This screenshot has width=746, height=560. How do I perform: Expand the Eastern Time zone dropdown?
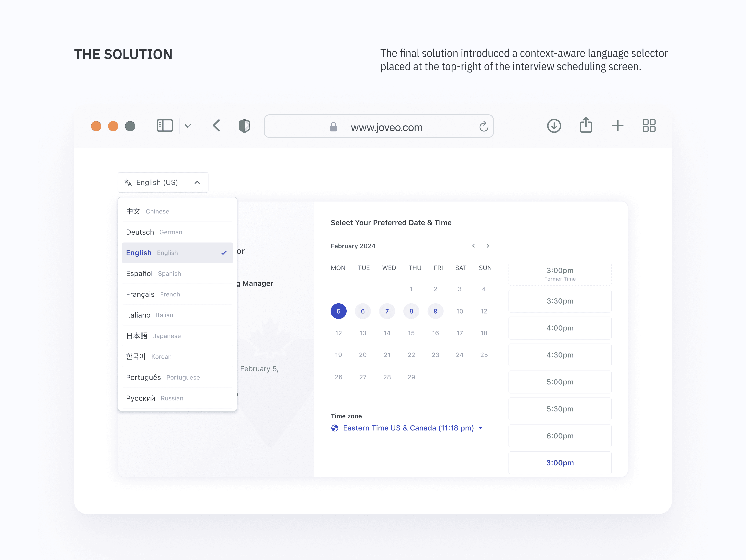click(x=481, y=428)
